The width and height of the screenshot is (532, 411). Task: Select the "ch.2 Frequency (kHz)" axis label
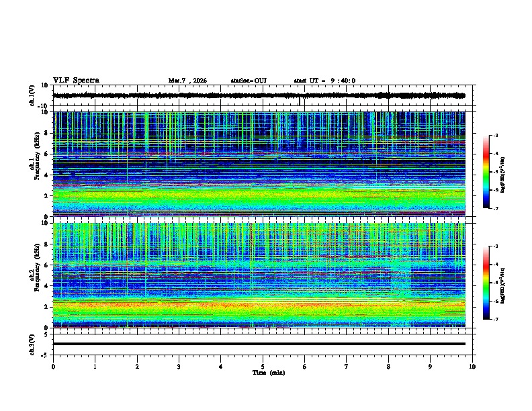tap(34, 267)
